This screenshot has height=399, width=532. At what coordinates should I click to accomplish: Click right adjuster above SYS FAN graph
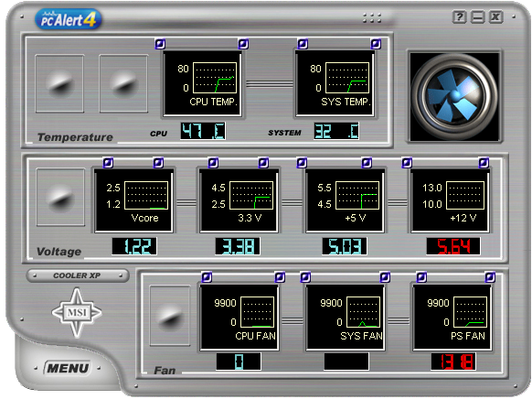point(385,277)
